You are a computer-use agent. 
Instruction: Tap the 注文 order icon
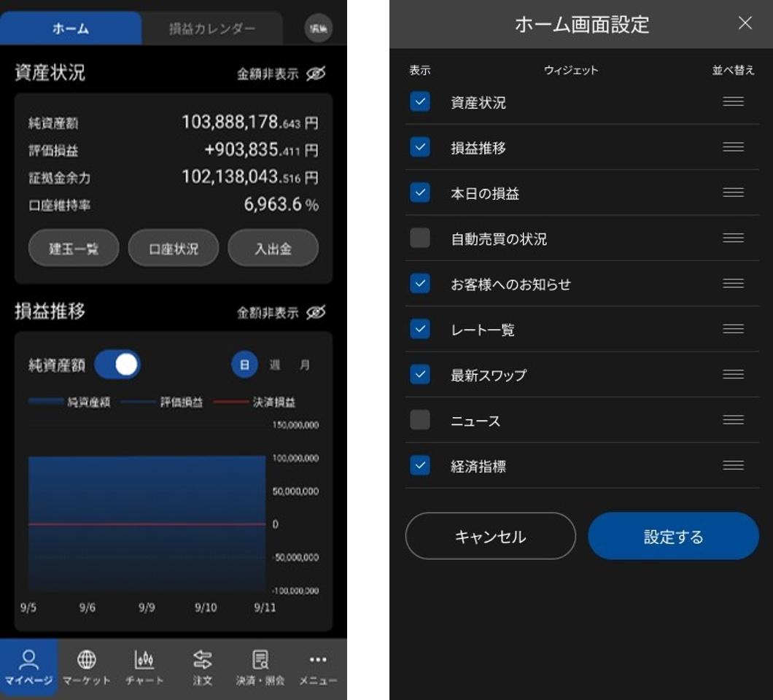[x=202, y=667]
